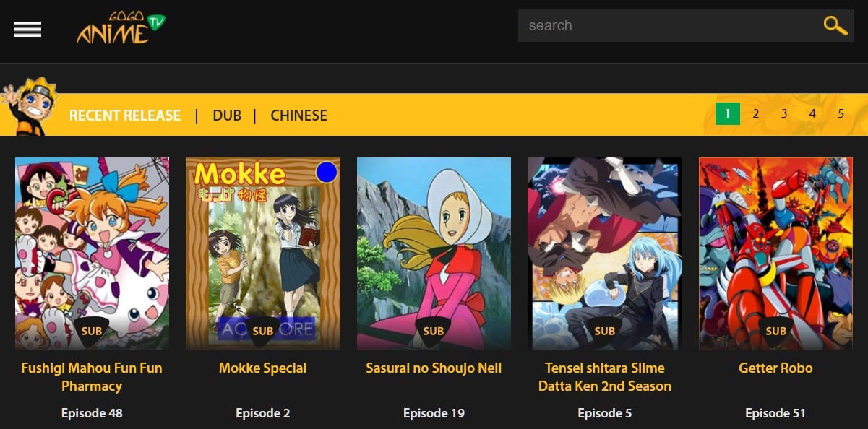Go to page 5
The image size is (868, 429).
tap(841, 113)
